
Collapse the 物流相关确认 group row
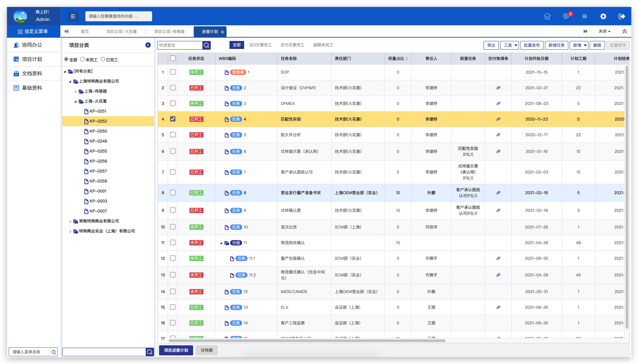coord(221,243)
